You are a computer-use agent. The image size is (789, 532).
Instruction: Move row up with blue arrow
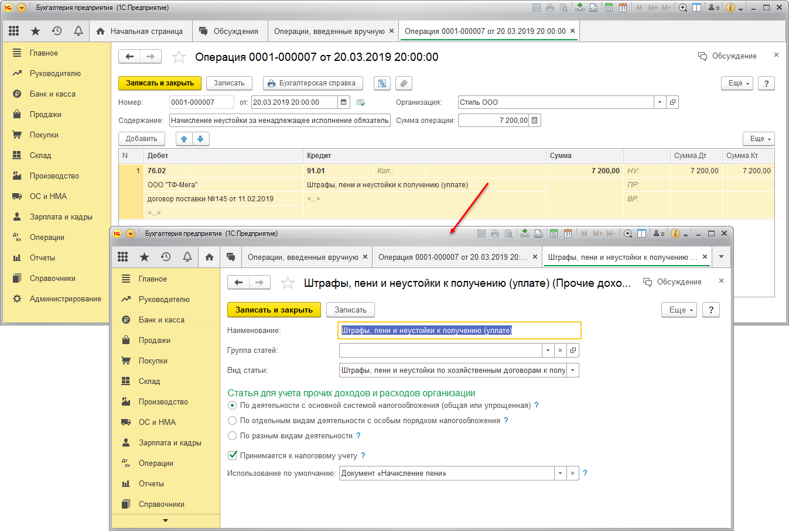[184, 139]
